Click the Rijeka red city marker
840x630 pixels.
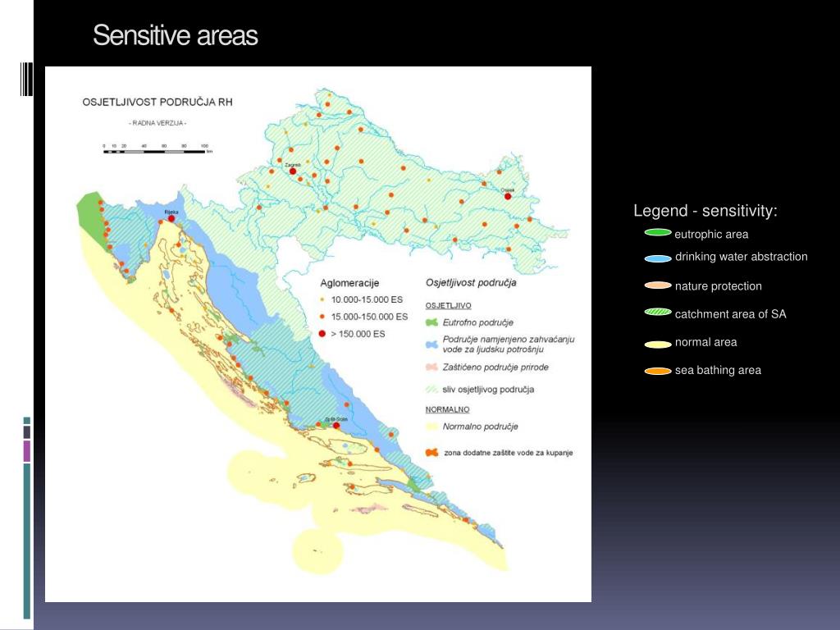pyautogui.click(x=171, y=218)
